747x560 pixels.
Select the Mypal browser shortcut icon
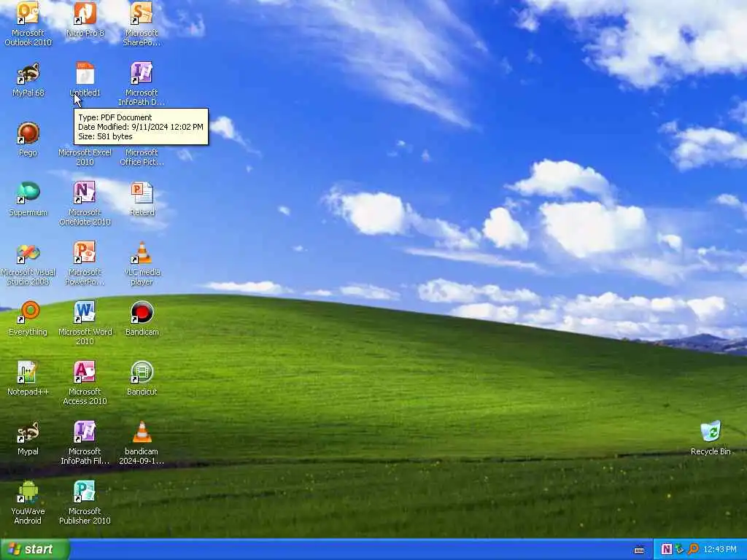(x=28, y=432)
